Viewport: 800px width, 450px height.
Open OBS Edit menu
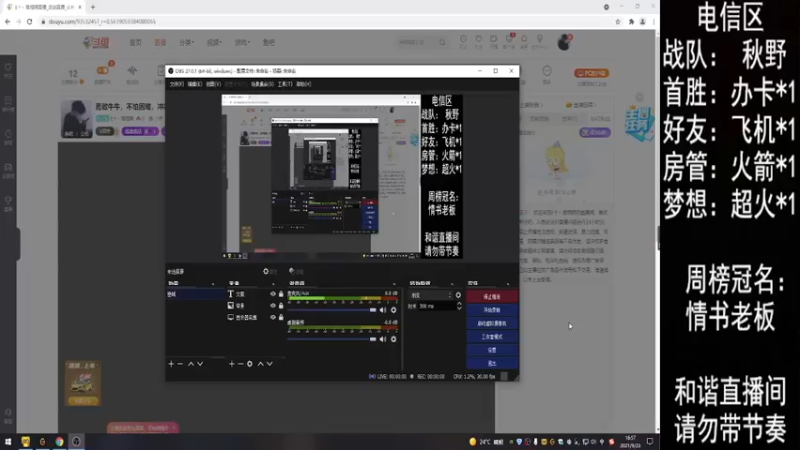click(194, 84)
